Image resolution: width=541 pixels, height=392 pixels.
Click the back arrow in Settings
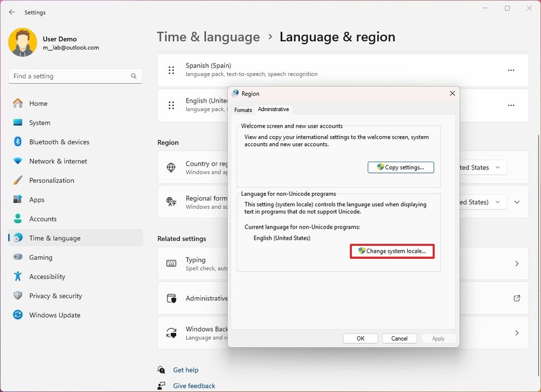point(11,12)
